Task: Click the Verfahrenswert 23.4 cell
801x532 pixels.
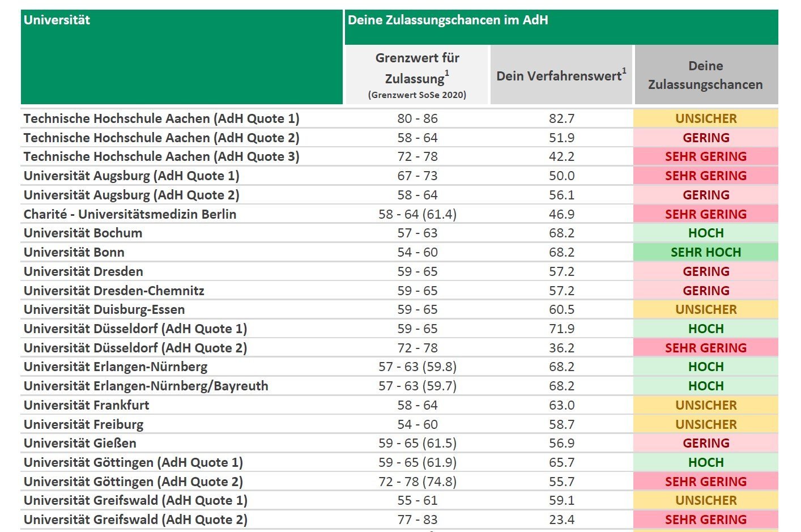Action: click(561, 520)
